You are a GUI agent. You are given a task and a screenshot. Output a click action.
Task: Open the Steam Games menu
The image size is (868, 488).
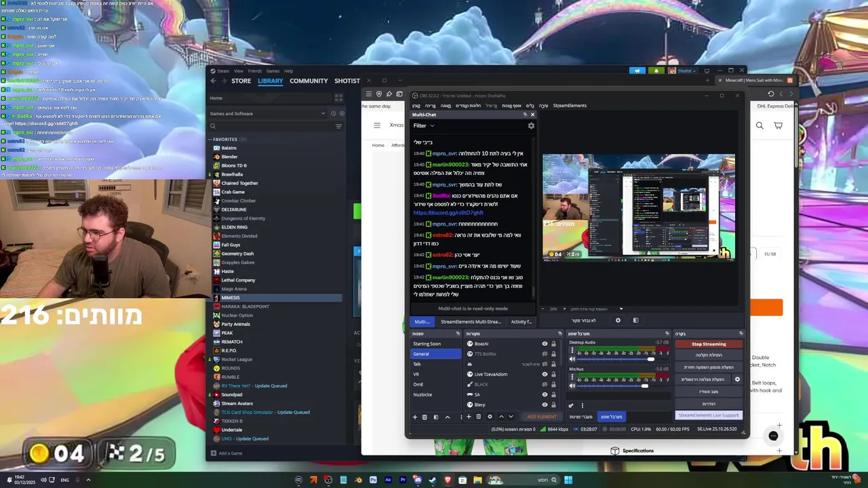(x=273, y=70)
